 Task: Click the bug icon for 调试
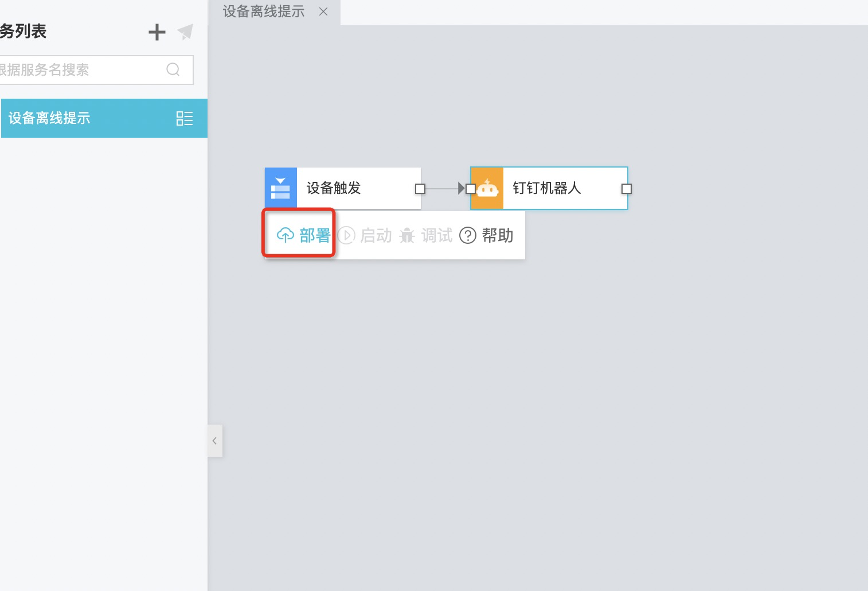point(407,235)
